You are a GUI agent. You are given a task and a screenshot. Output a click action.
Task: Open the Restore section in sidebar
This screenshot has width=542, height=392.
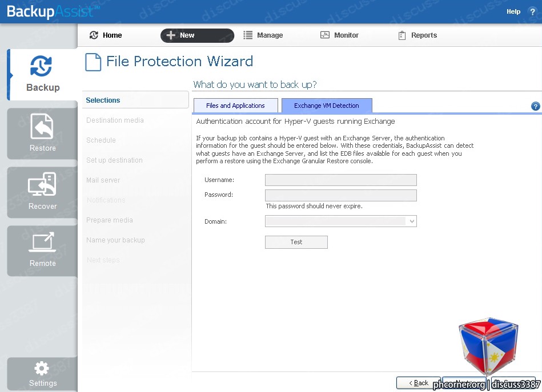[42, 134]
